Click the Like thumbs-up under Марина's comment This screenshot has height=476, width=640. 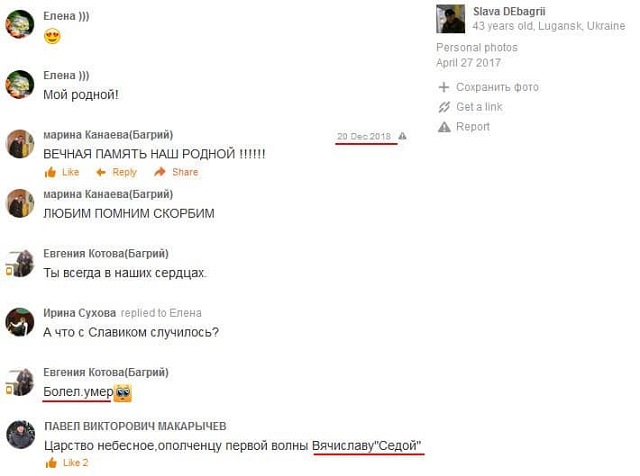pyautogui.click(x=51, y=172)
